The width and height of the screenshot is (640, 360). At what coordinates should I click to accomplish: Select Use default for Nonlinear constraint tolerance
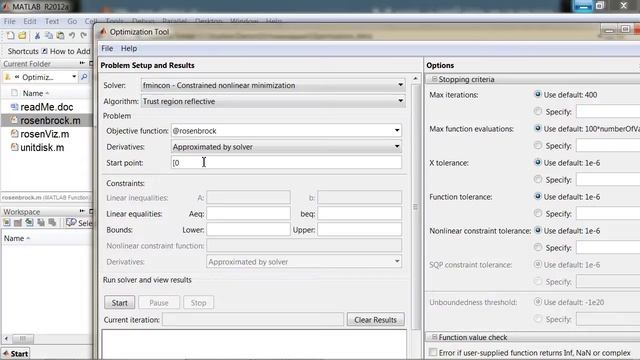pyautogui.click(x=538, y=231)
